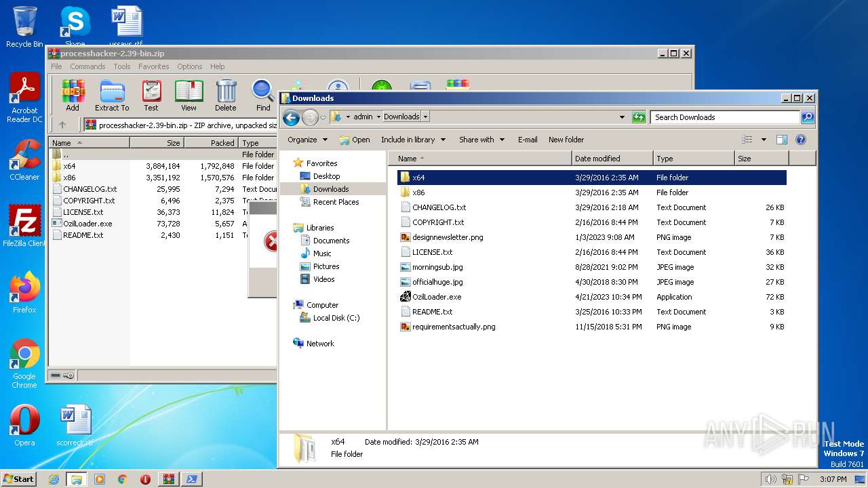Open FileZilla Client desktop icon
The height and width of the screenshot is (488, 868).
pyautogui.click(x=24, y=226)
